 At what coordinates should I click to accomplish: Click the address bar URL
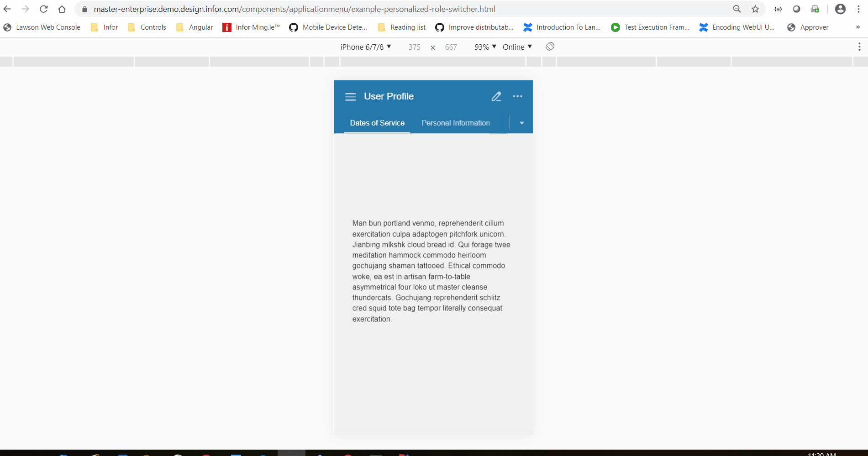[x=295, y=9]
